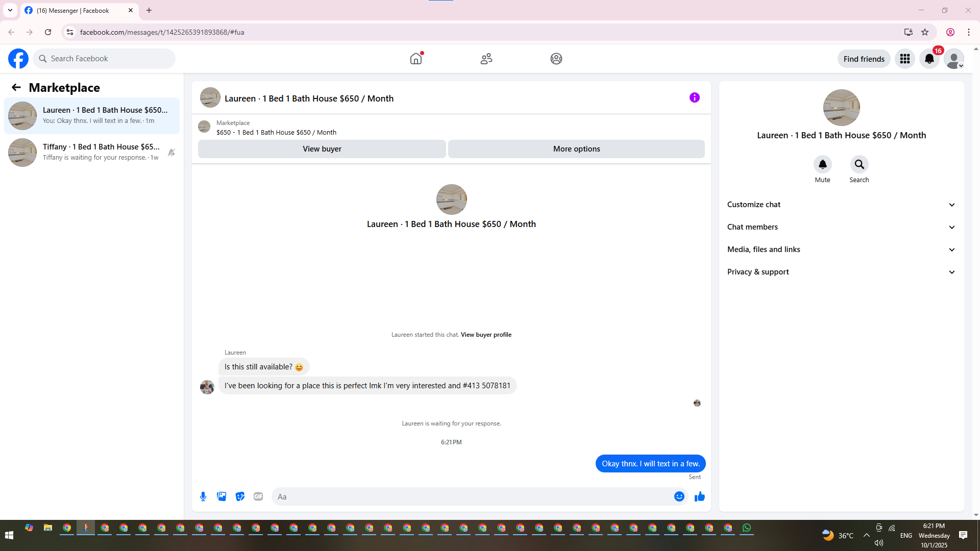This screenshot has height=551, width=980.
Task: Open the tab search dropdown
Action: [x=10, y=10]
